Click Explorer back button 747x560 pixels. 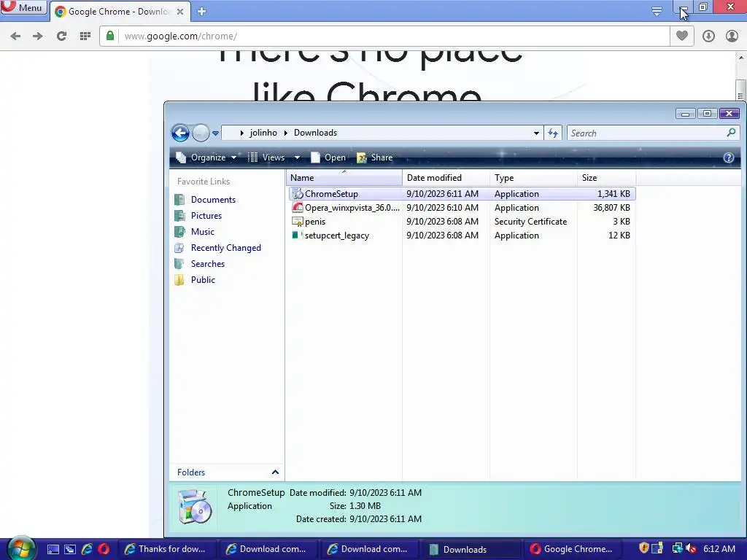181,133
